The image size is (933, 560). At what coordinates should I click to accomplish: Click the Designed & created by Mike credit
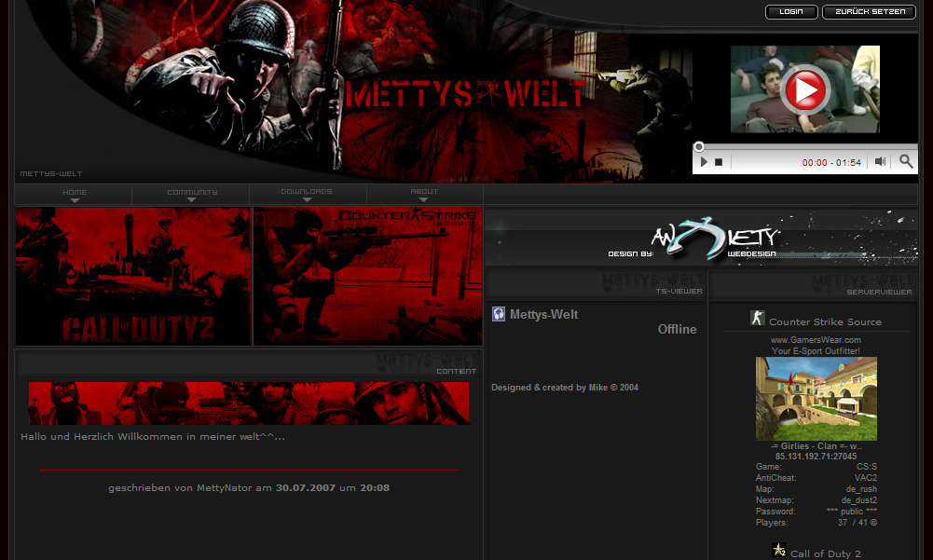click(x=565, y=388)
